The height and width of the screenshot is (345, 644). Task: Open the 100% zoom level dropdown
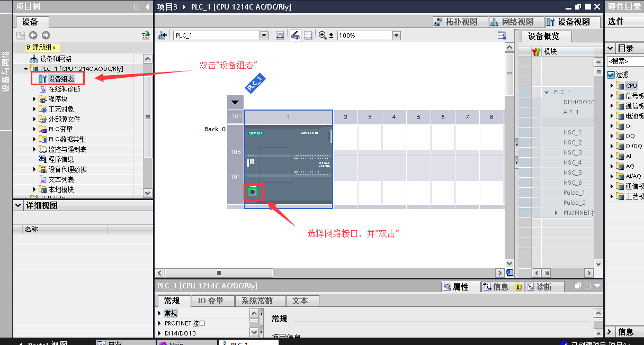point(396,35)
